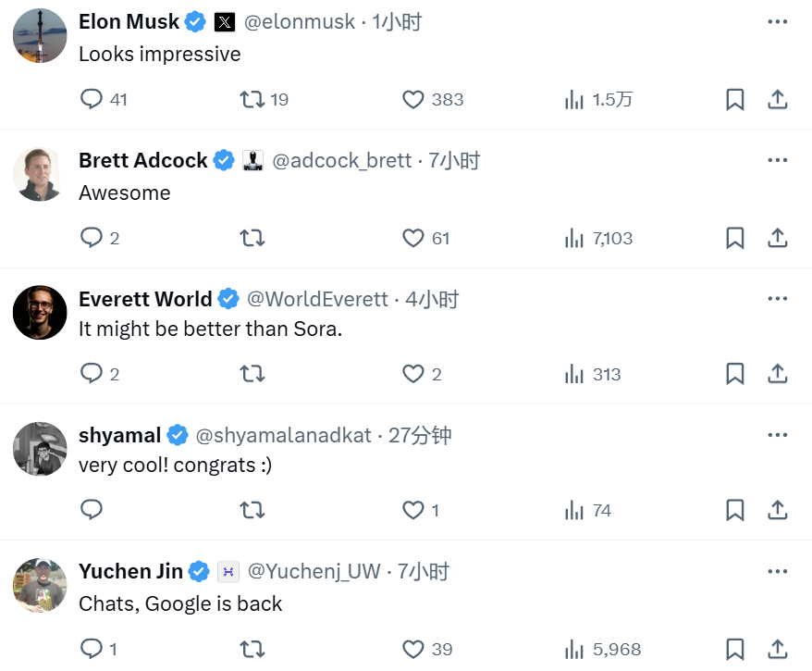View analytics on Brett Adcock's reply
The image size is (812, 671).
(574, 238)
